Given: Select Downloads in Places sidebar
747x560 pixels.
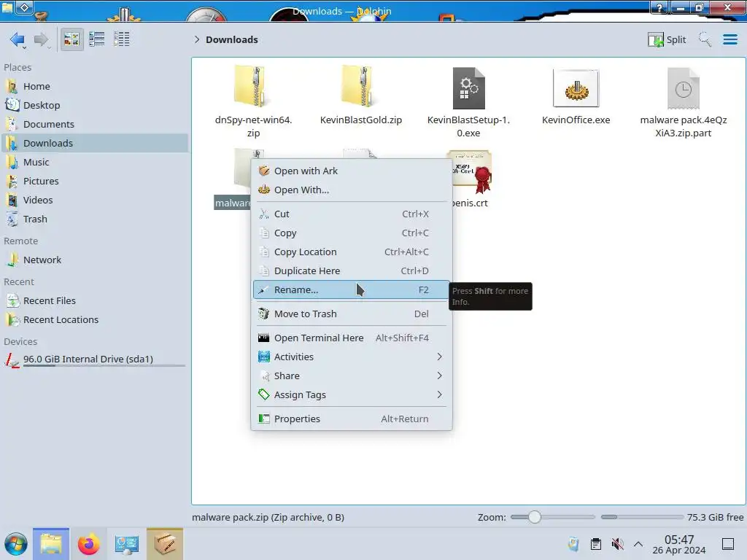Looking at the screenshot, I should [94, 144].
